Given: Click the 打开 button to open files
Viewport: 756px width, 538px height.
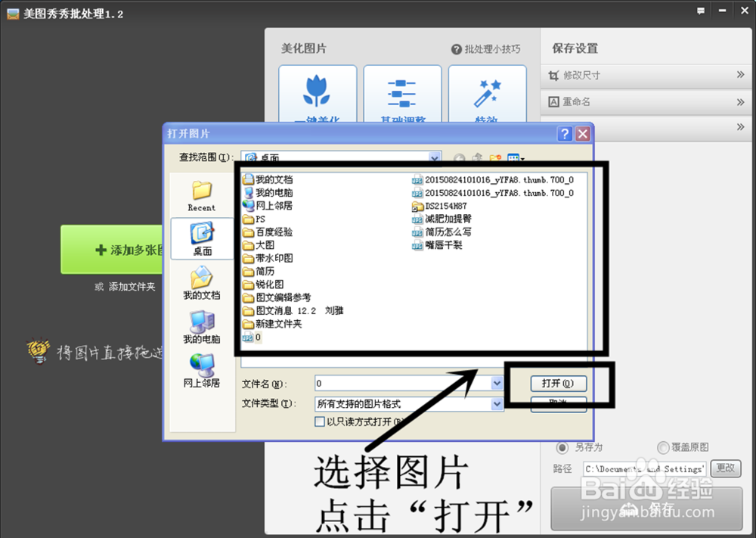Looking at the screenshot, I should click(559, 384).
